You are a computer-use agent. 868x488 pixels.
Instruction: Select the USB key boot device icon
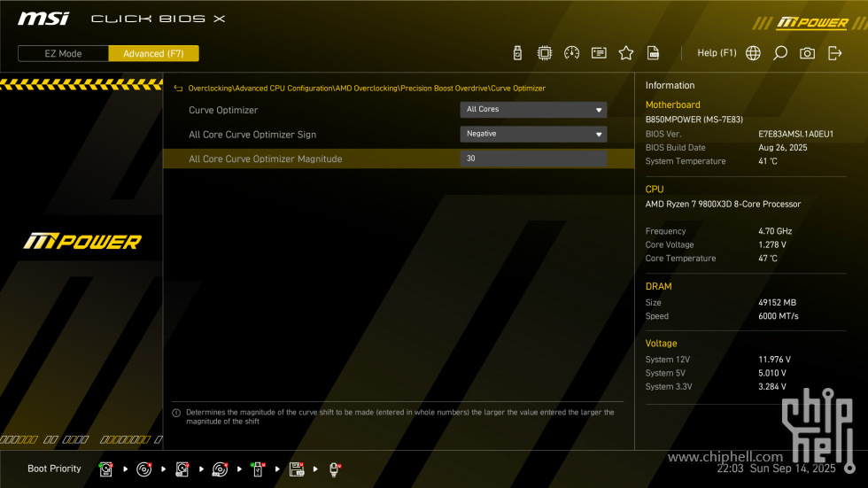(258, 469)
